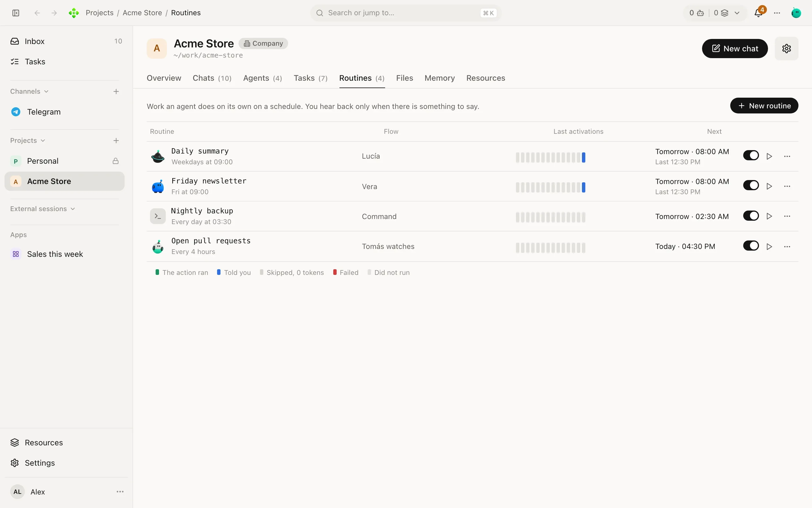Viewport: 812px width, 508px height.
Task: Switch to the Overview tab
Action: coord(164,78)
